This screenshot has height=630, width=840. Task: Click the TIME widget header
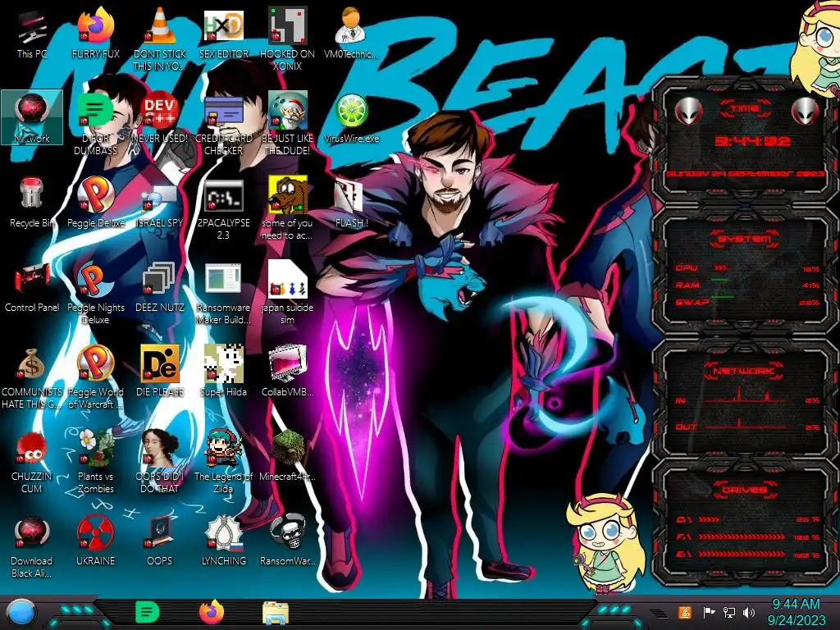tap(745, 109)
